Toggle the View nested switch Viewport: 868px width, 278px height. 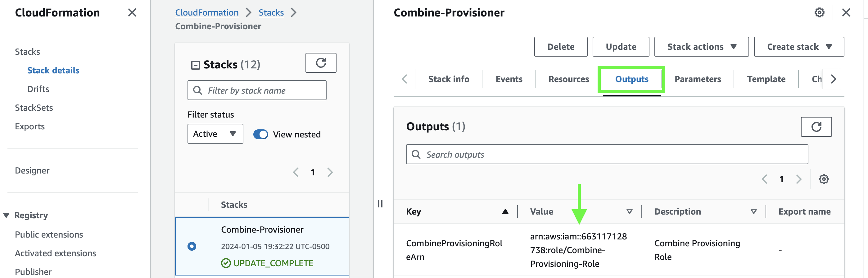(x=260, y=134)
